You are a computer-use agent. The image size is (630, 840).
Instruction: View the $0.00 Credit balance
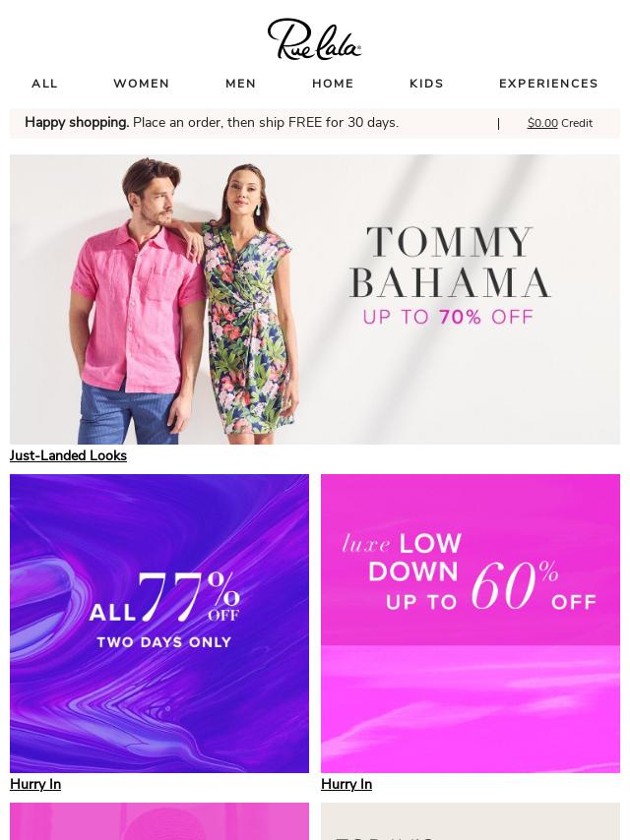tap(560, 123)
